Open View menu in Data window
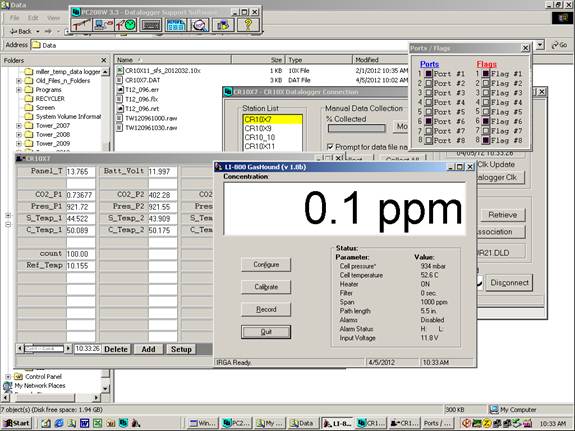 click(54, 18)
